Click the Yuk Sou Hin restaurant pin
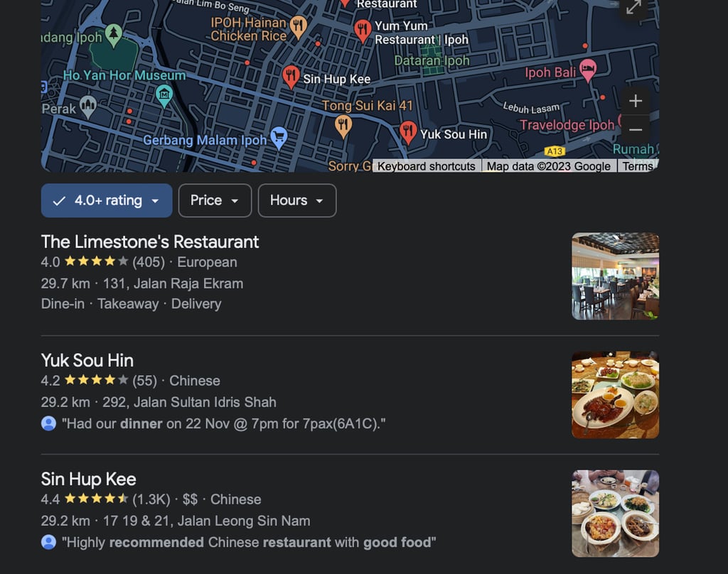The width and height of the screenshot is (728, 574). 408,132
